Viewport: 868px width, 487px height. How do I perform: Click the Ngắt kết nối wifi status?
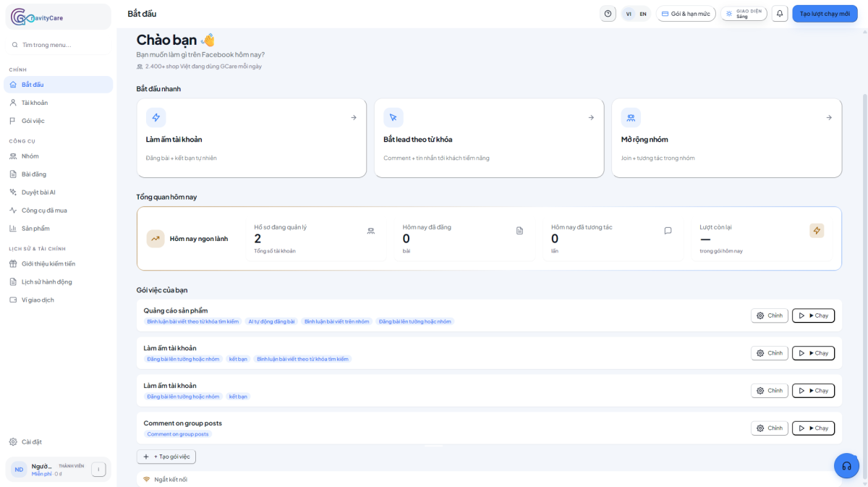165,479
